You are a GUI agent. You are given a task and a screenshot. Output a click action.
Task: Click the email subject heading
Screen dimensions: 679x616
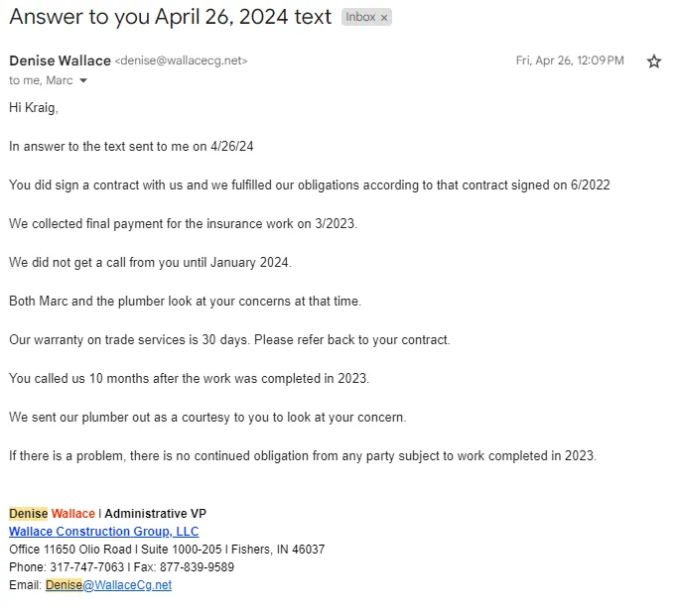point(170,17)
